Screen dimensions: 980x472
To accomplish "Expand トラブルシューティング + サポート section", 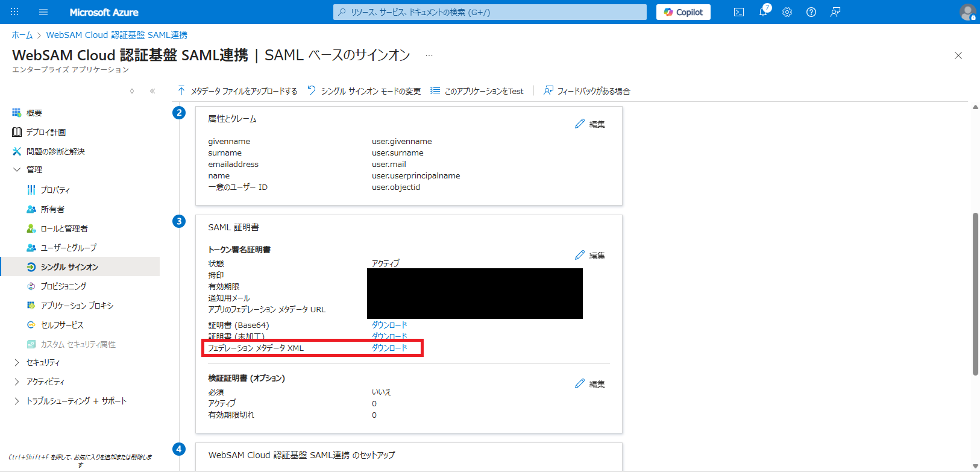I will point(17,401).
